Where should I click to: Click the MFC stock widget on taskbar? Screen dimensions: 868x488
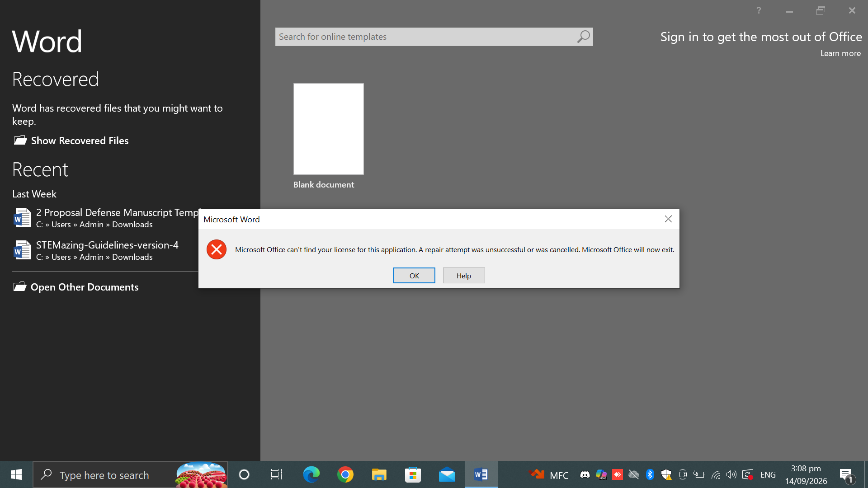tap(549, 475)
